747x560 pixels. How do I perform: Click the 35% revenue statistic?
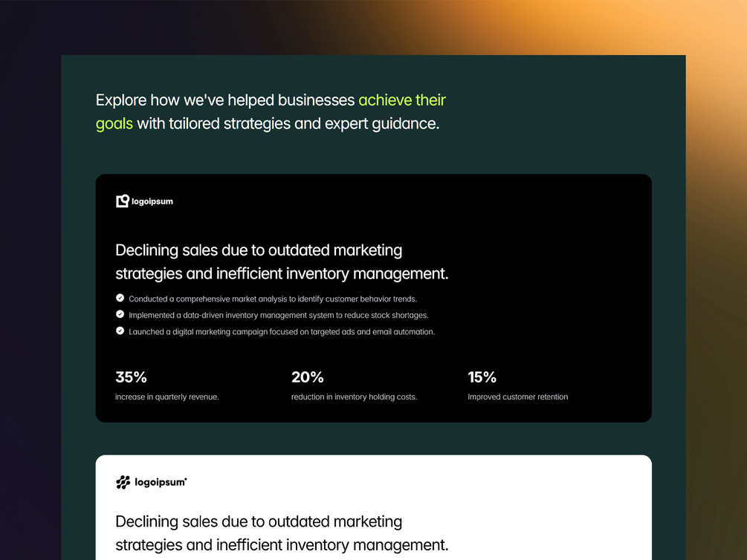131,377
